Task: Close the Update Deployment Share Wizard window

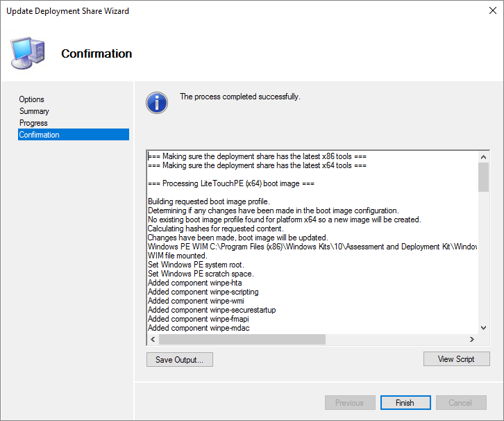Action: (487, 11)
